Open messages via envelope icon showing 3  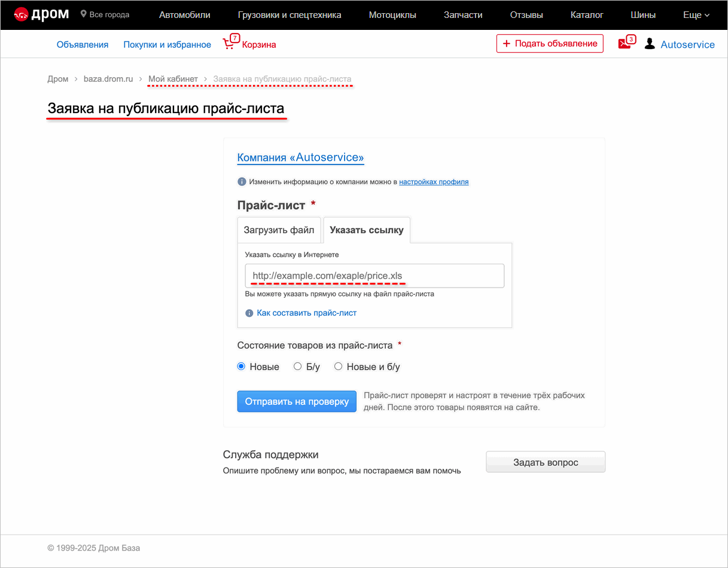pyautogui.click(x=624, y=42)
